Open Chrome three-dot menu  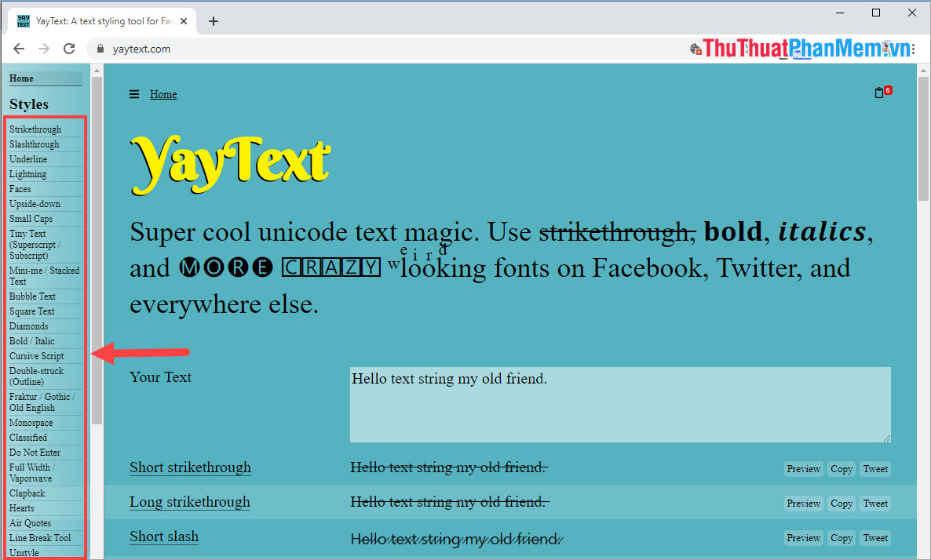[x=913, y=49]
